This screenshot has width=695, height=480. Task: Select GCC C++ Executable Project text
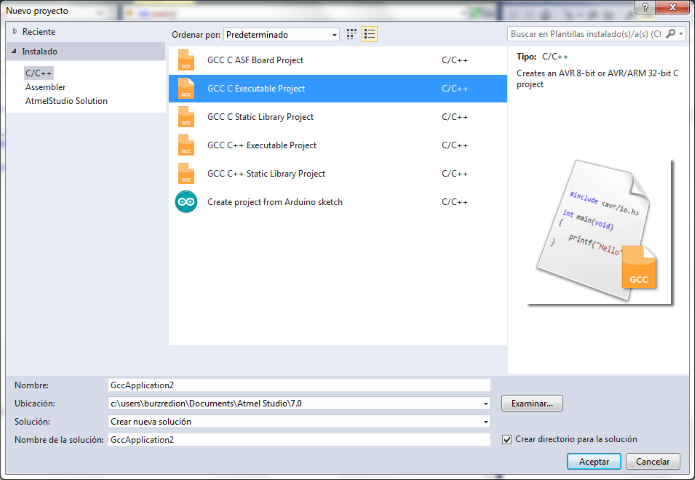(262, 145)
